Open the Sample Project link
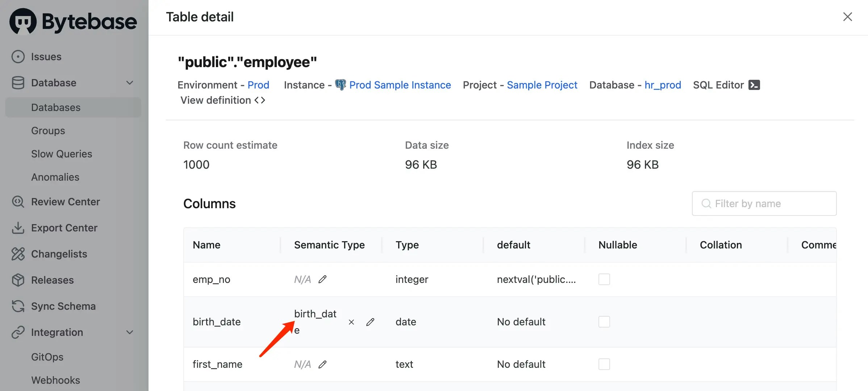This screenshot has height=391, width=868. pos(542,85)
